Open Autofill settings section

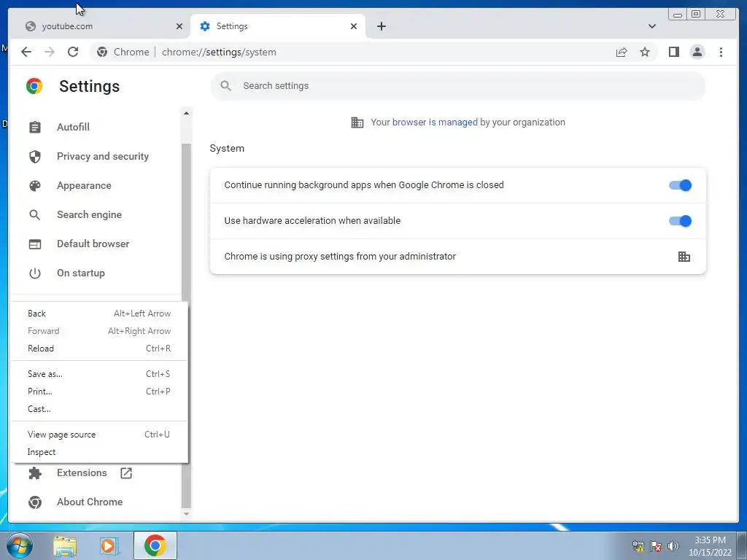pyautogui.click(x=73, y=127)
